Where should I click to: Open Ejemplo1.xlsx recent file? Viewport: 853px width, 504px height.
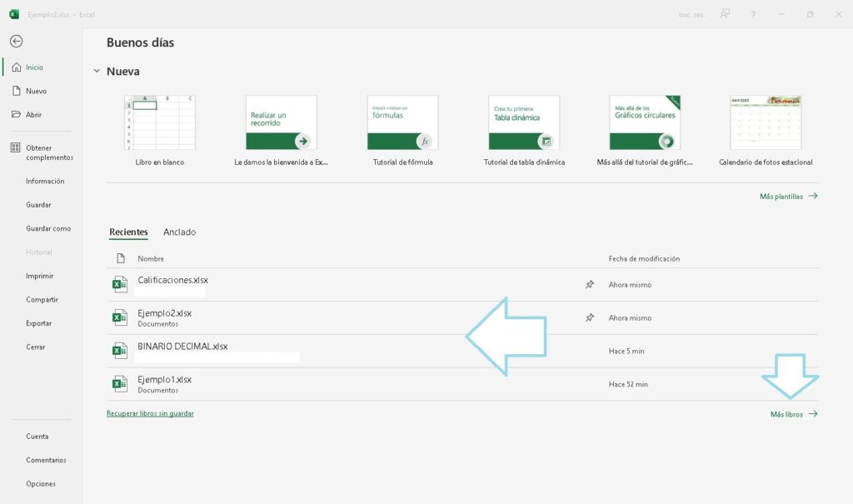164,380
